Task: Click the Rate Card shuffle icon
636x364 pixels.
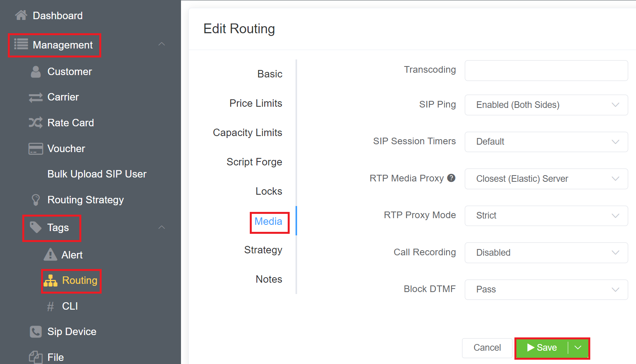Action: point(36,123)
